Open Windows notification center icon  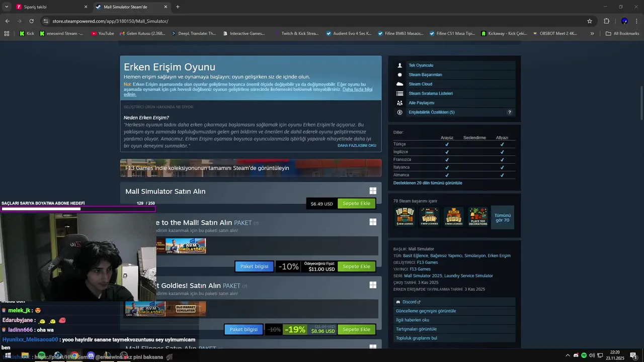(633, 355)
